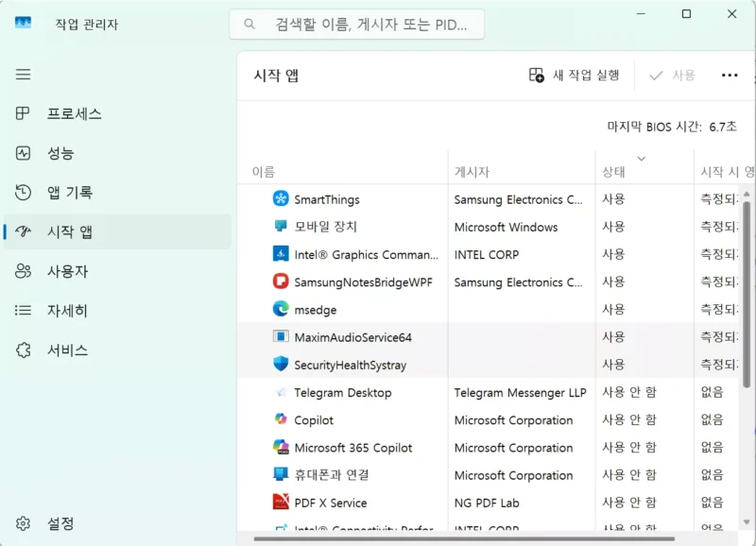Click the vertical scrollbar thumb
756x546 pixels.
point(747,294)
